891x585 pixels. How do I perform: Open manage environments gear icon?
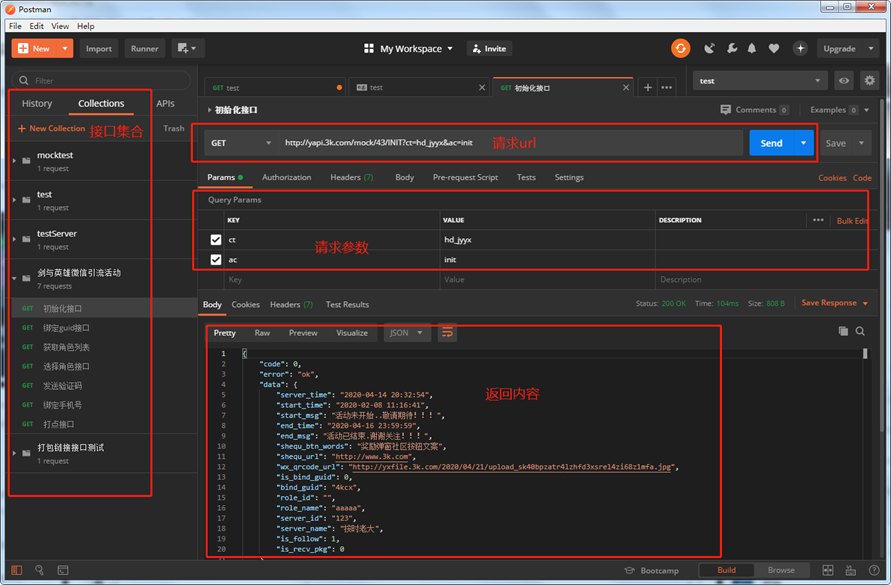(x=869, y=81)
